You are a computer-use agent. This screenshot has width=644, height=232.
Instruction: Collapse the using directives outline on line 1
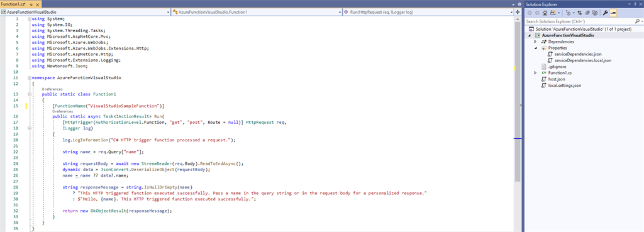[29, 19]
